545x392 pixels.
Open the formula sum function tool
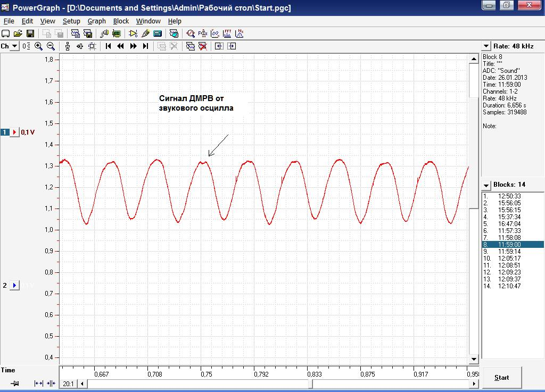(203, 34)
